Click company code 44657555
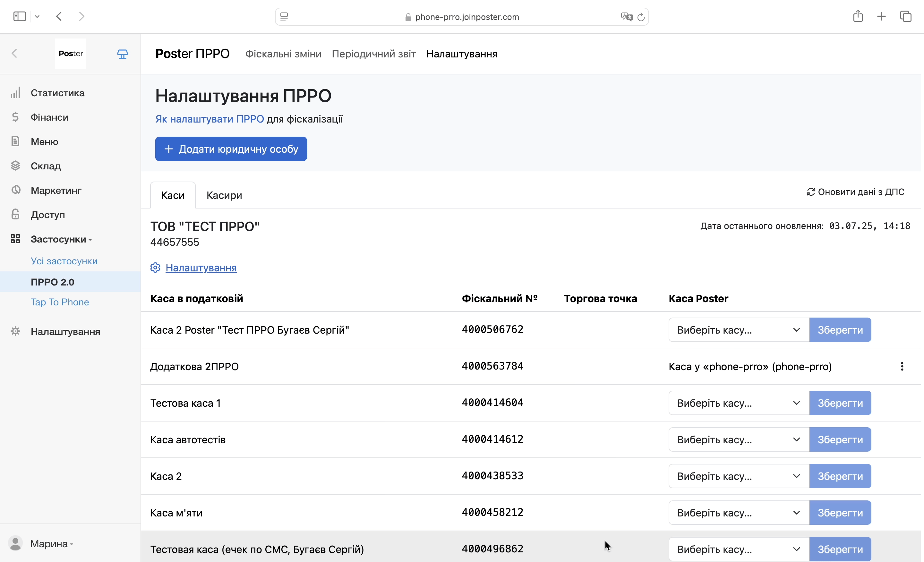The height and width of the screenshot is (562, 924). tap(175, 242)
